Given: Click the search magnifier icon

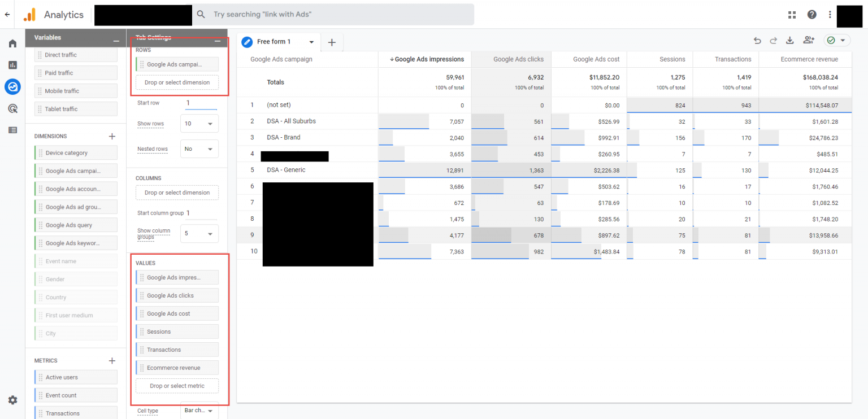Looking at the screenshot, I should pos(201,15).
